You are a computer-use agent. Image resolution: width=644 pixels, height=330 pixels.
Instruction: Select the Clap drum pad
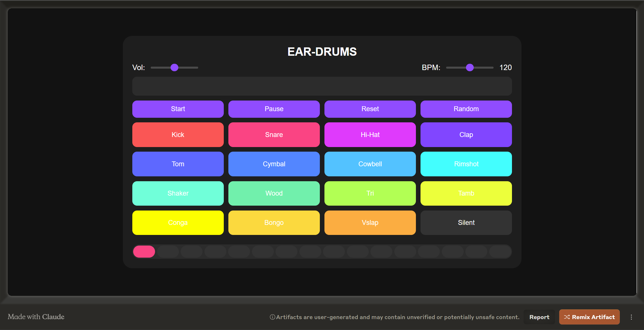click(x=466, y=134)
